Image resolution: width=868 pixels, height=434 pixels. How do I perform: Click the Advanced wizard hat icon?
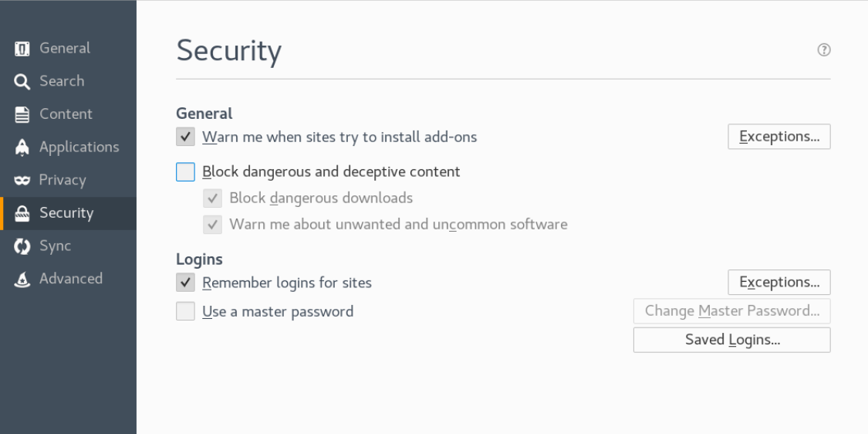[x=22, y=280]
